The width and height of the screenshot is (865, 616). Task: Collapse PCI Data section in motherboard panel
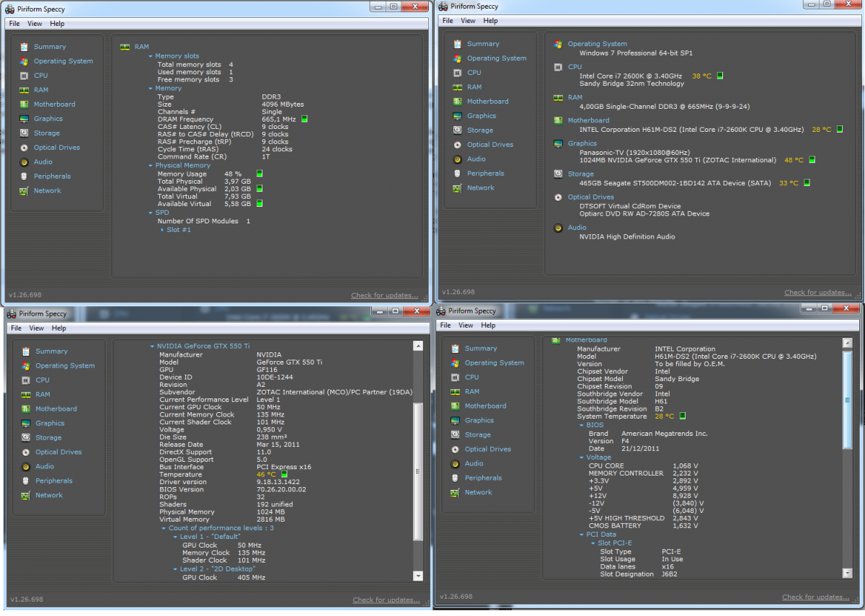click(581, 535)
